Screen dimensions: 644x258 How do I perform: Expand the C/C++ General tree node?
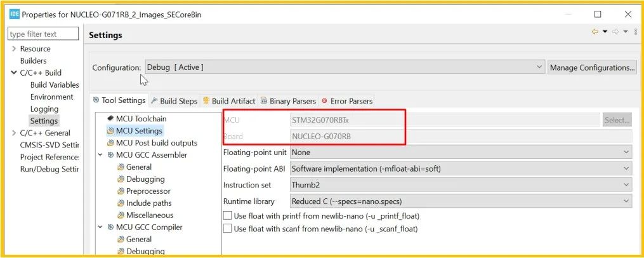pos(14,133)
